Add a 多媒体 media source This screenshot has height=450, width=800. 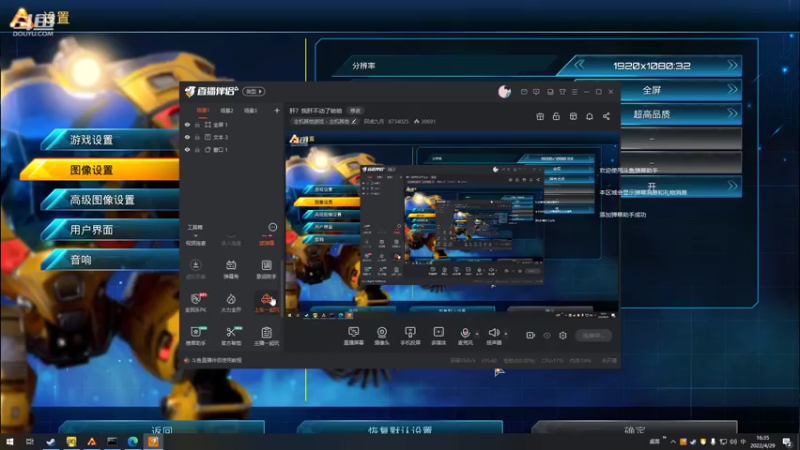439,336
